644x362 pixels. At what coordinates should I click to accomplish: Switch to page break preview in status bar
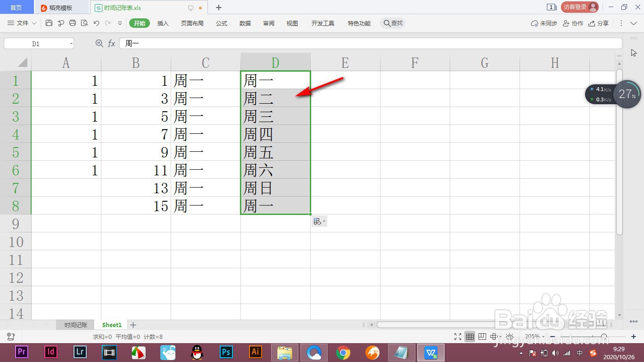pyautogui.click(x=494, y=337)
